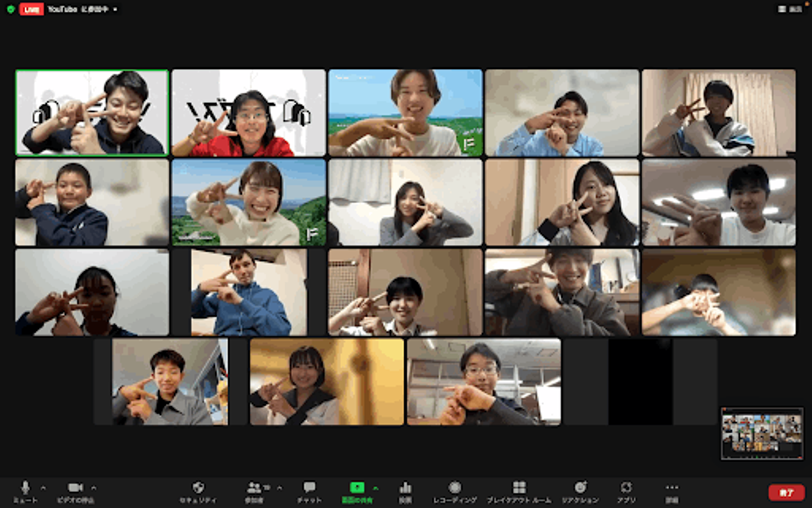Stop video with the camera icon
The image size is (812, 508).
(x=76, y=488)
